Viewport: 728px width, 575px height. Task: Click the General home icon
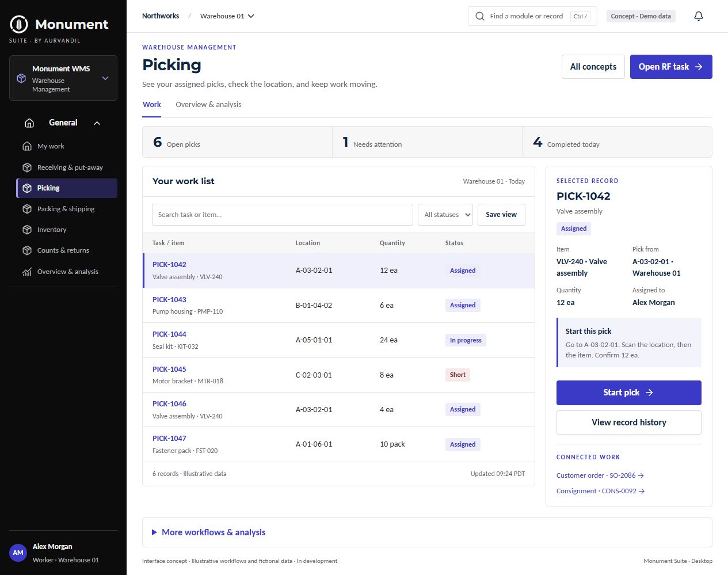pos(29,123)
